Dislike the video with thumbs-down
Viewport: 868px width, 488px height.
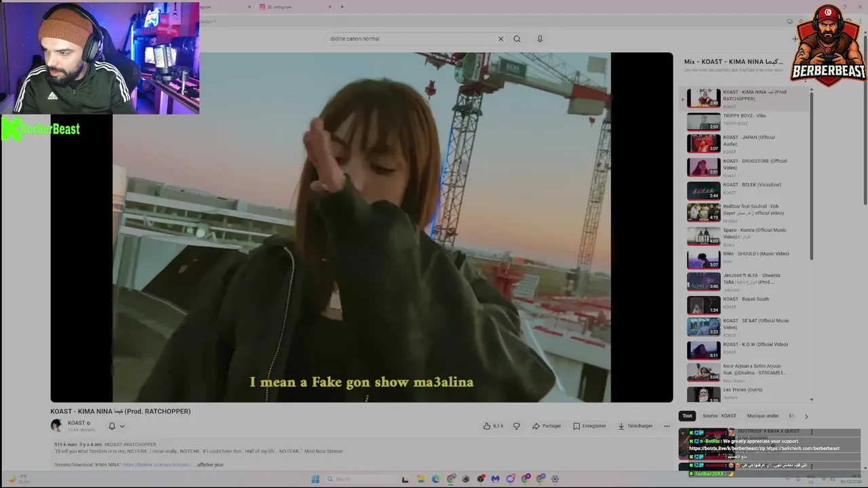coord(517,426)
